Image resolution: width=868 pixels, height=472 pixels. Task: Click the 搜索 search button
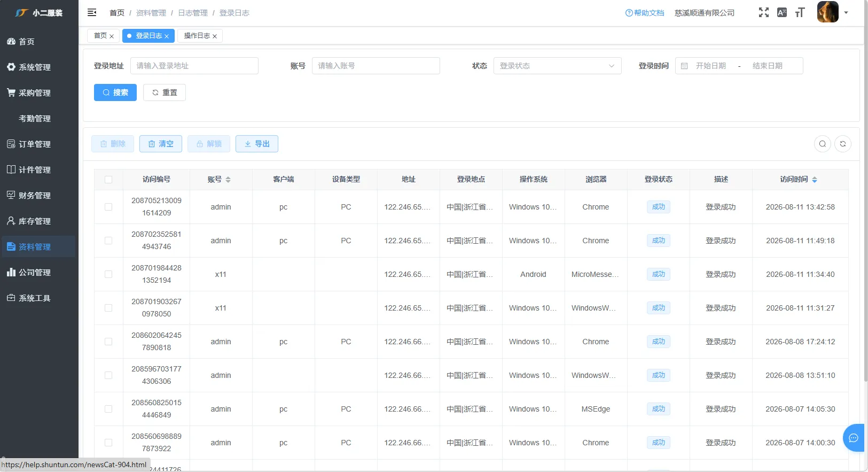pyautogui.click(x=115, y=92)
